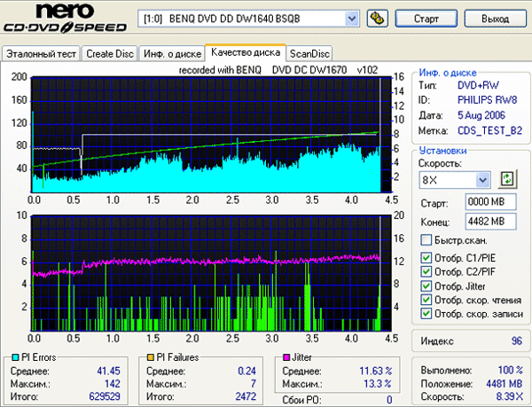Viewport: 532px width, 407px height.
Task: Uncheck Отобр. C1/PIE checkbox
Action: point(426,258)
